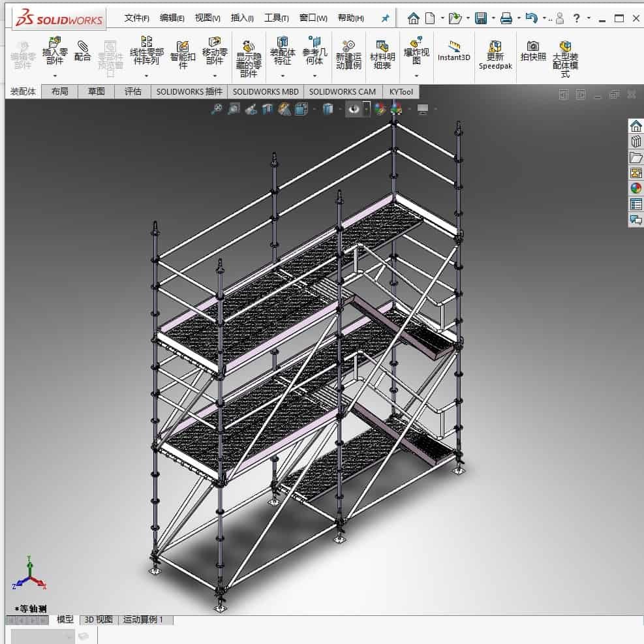Viewport: 644px width, 644px height.
Task: Select the Mate (配合) paperclip tool
Action: [83, 51]
